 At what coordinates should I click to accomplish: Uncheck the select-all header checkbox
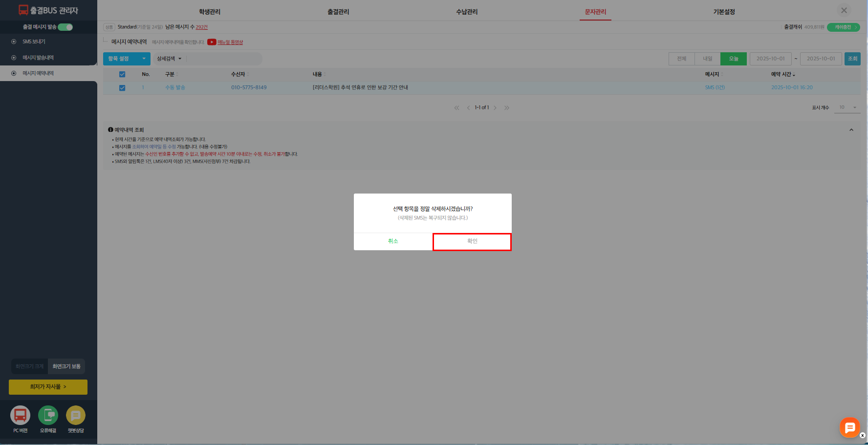pyautogui.click(x=122, y=74)
